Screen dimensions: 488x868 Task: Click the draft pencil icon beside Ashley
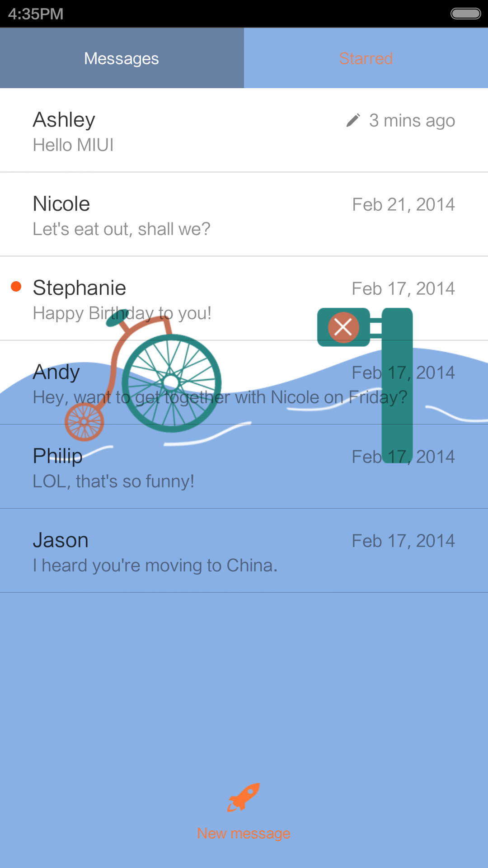coord(353,120)
